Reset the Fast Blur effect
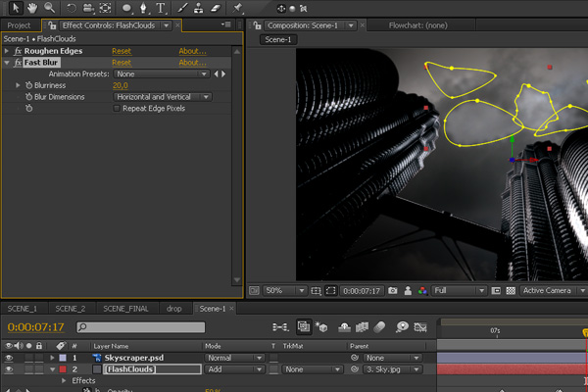The width and height of the screenshot is (588, 392). pos(122,63)
